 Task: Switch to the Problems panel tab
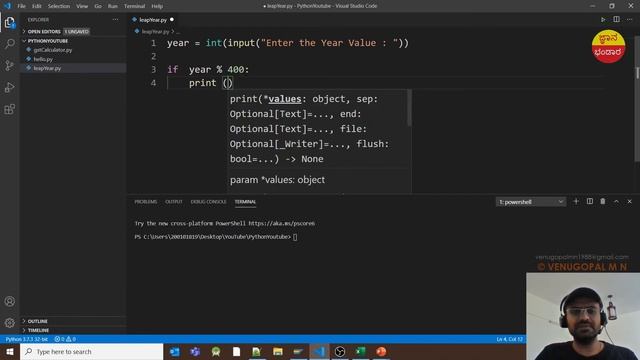(146, 202)
